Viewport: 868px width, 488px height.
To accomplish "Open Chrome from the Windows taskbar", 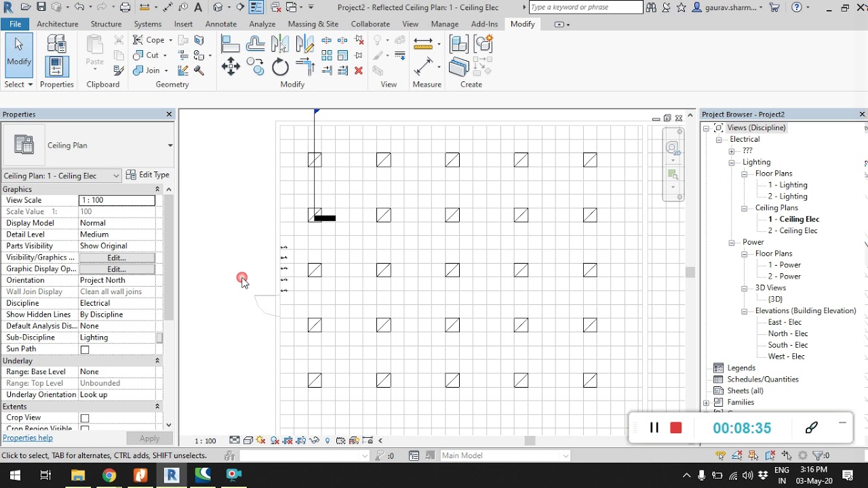I will click(x=109, y=475).
